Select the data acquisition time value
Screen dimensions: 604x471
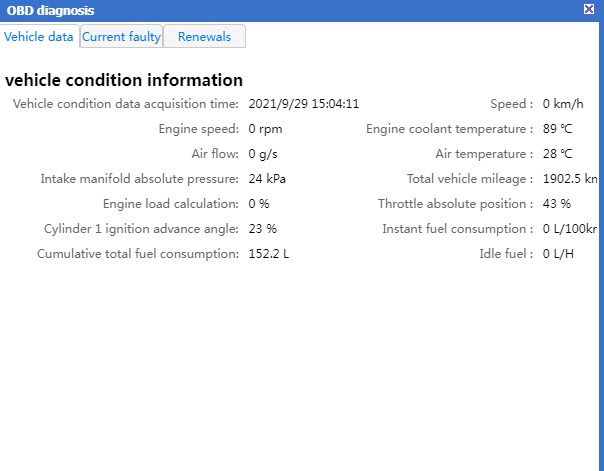click(304, 104)
